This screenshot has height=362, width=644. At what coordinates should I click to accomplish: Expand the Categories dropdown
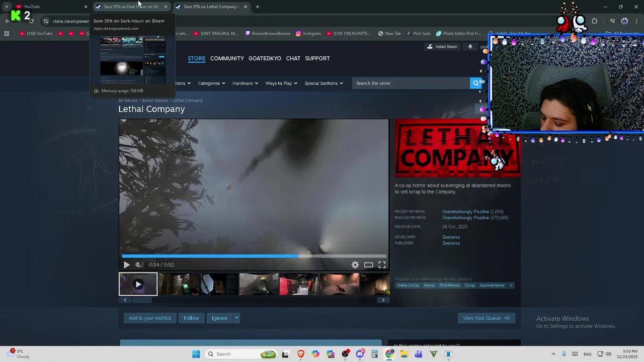tap(212, 83)
